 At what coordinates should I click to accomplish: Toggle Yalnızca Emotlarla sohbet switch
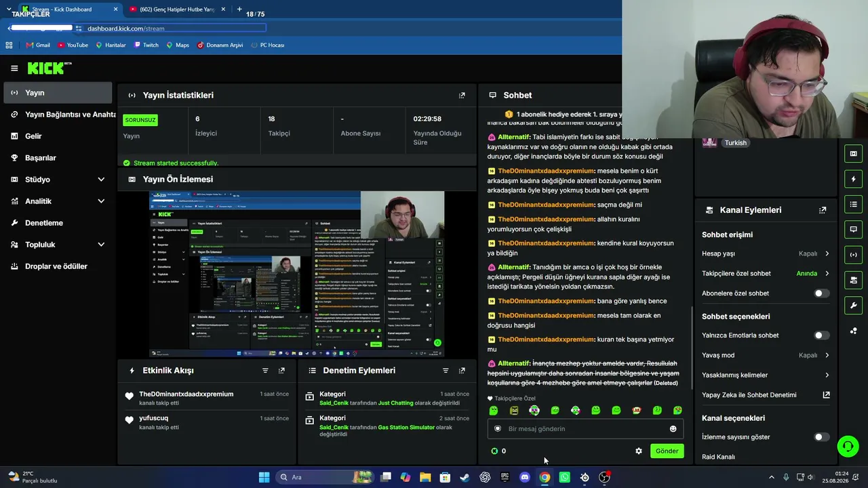(821, 335)
